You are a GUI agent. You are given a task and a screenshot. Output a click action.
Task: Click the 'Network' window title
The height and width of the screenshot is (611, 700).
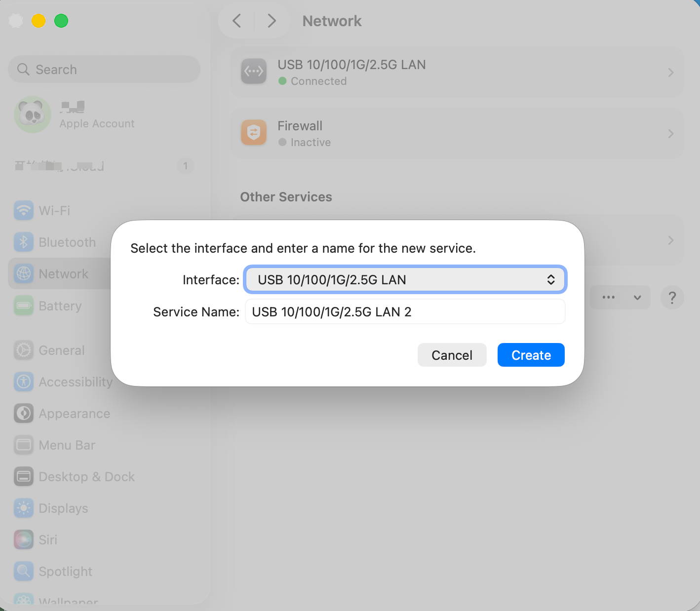[332, 21]
